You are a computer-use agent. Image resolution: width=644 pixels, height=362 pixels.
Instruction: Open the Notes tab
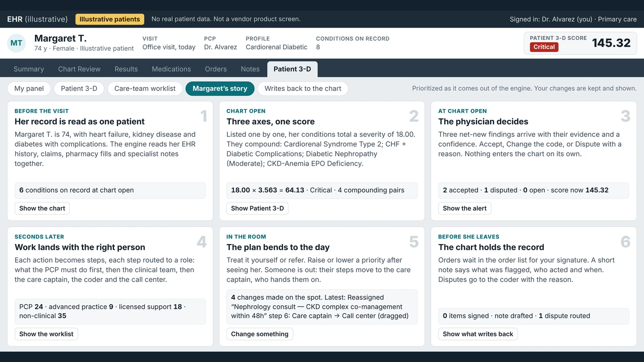250,69
